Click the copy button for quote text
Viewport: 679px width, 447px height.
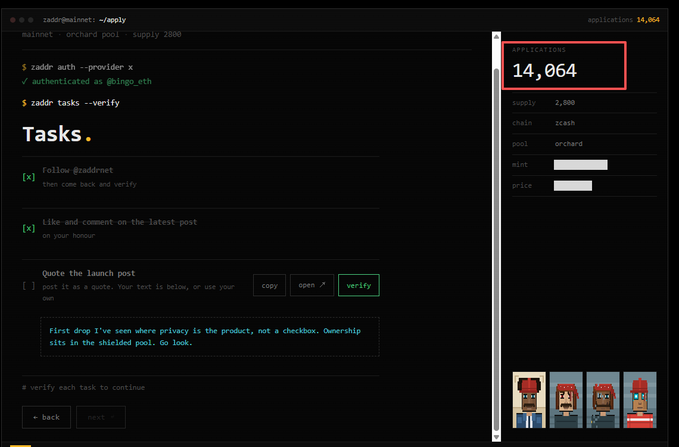click(269, 285)
